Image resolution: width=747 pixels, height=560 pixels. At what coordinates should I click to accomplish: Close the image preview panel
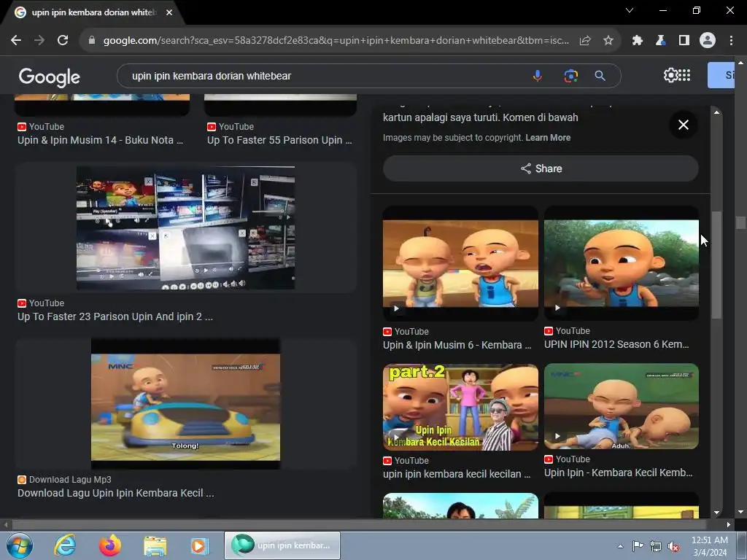[x=683, y=125]
